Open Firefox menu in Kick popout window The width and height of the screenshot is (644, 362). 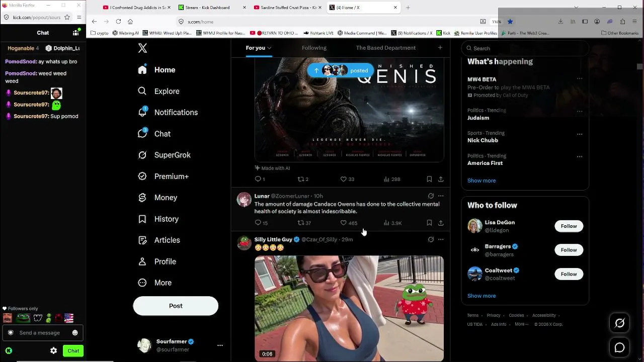pos(79,17)
